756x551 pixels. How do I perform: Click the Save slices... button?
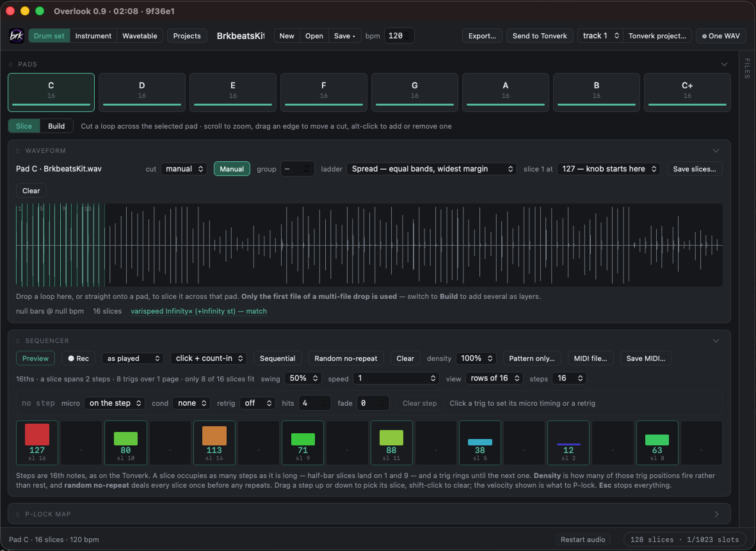tap(695, 169)
